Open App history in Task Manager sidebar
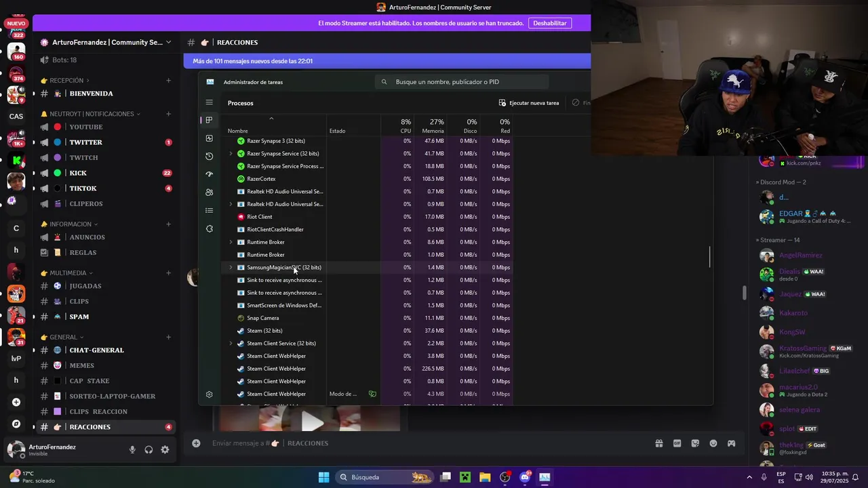Screen dimensions: 868x488 (209, 157)
